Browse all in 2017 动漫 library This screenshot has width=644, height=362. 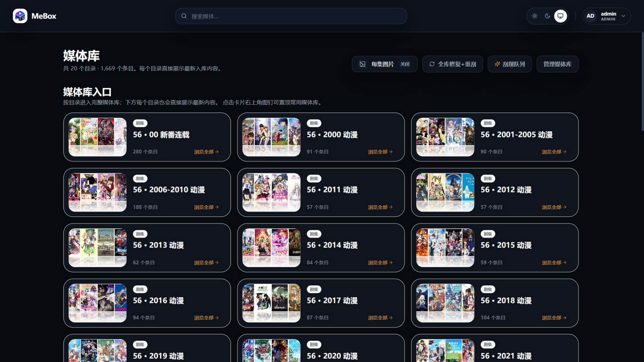tap(380, 318)
